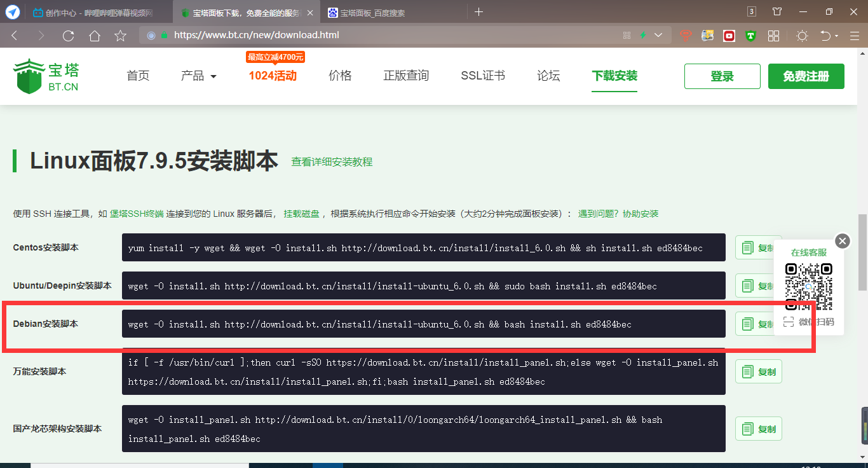Open the 正版查询 navigation item

pyautogui.click(x=406, y=76)
